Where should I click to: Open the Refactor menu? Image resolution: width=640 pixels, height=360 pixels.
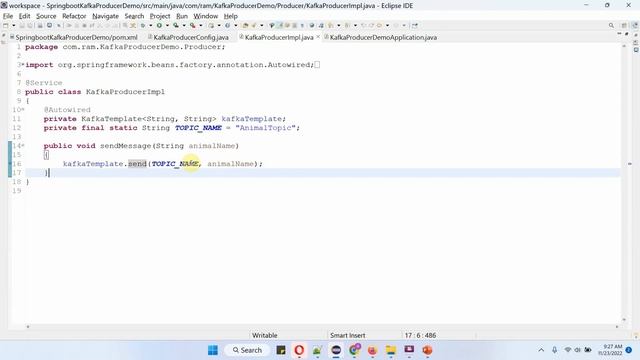(74, 16)
